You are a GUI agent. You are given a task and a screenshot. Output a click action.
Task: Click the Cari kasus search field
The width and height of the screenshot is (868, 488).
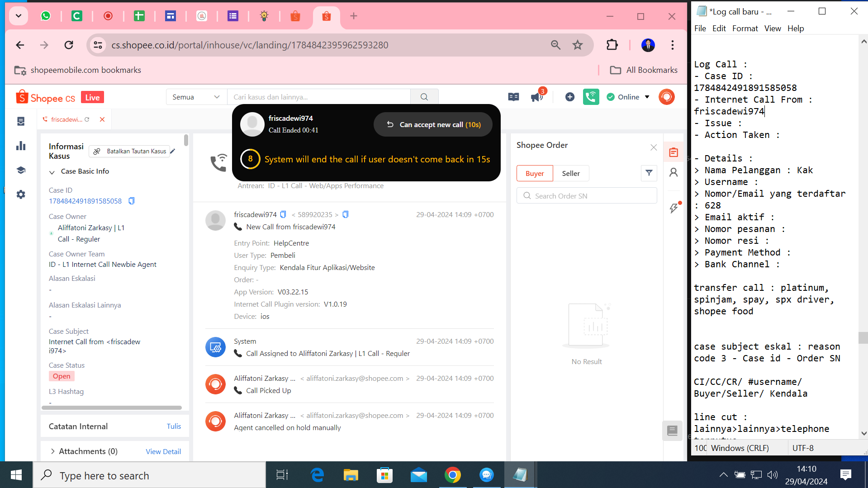[x=318, y=97]
